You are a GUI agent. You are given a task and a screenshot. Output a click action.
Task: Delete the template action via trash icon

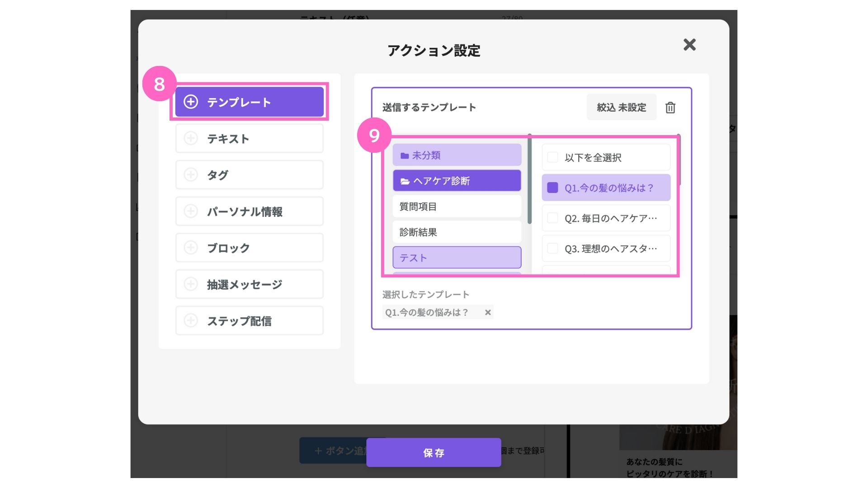pos(670,108)
